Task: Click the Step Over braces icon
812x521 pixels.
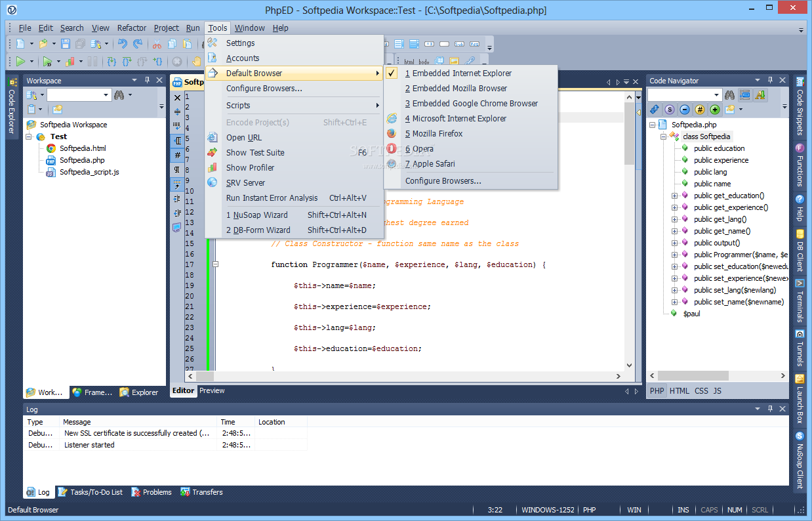Action: pos(127,62)
